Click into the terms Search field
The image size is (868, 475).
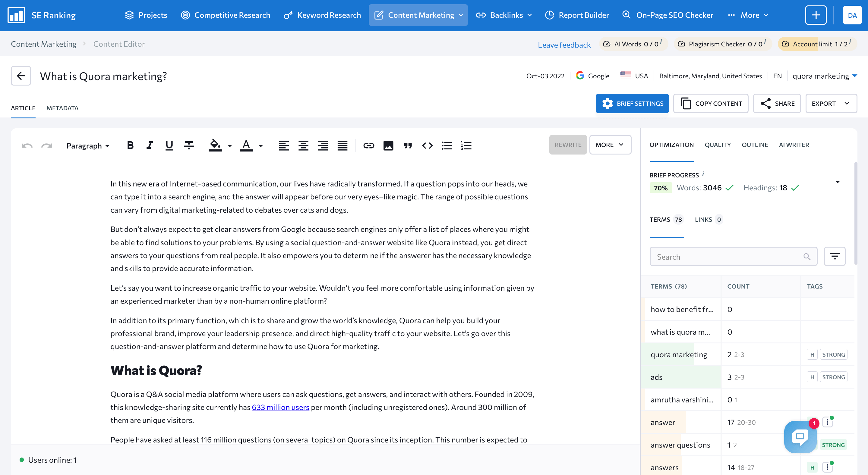pyautogui.click(x=733, y=257)
